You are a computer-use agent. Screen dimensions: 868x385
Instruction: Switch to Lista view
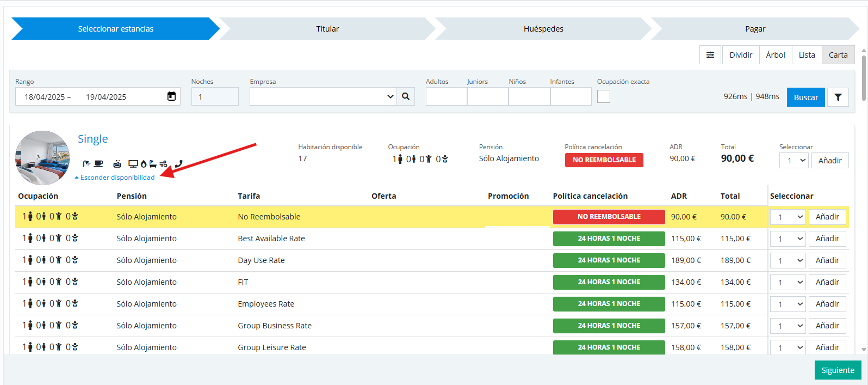click(807, 55)
